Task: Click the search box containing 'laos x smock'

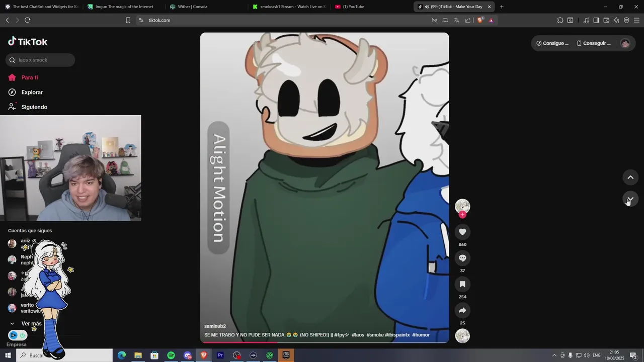Action: (x=40, y=60)
